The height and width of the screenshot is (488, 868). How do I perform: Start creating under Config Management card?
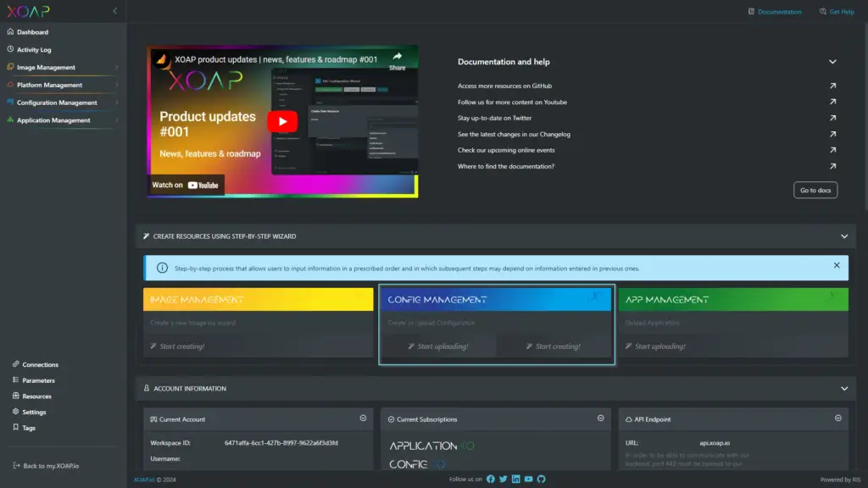coord(553,347)
